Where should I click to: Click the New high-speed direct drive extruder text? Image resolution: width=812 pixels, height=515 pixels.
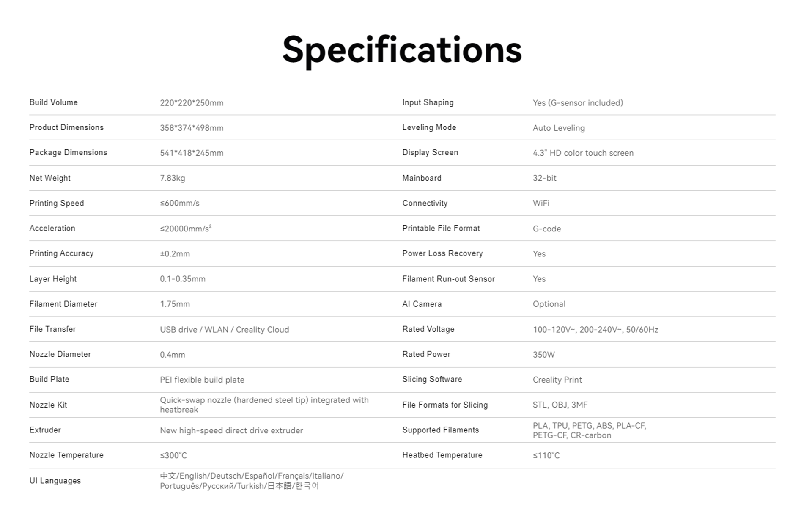231,430
